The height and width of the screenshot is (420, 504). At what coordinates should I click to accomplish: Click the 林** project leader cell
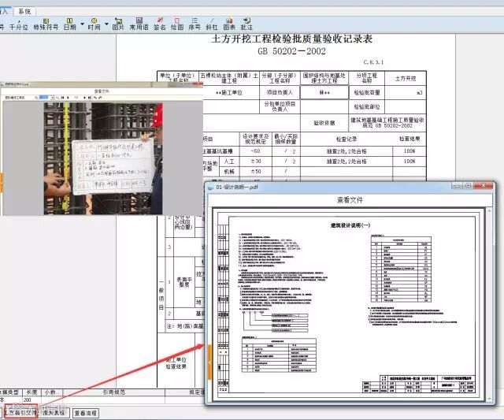324,93
